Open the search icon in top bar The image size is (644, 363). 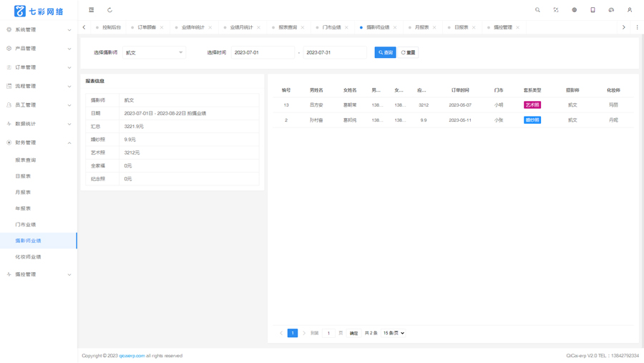537,10
